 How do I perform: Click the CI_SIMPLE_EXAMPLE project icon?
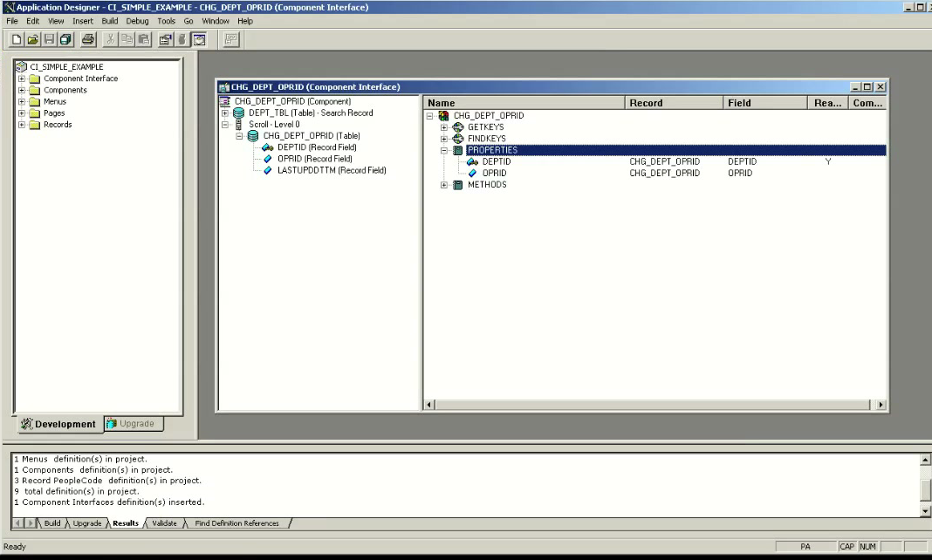tap(22, 66)
